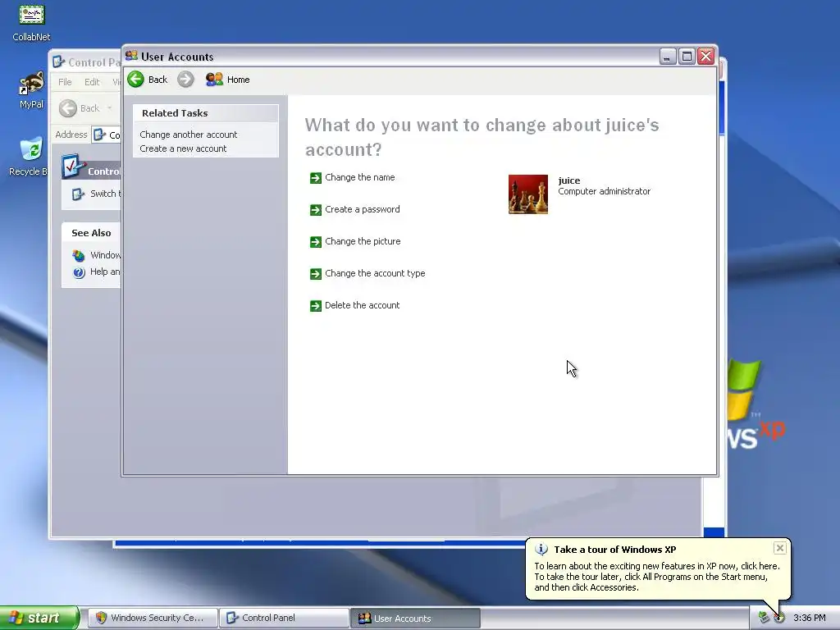Click the green Back arrow in User Accounts
This screenshot has height=630, width=840.
[x=135, y=80]
